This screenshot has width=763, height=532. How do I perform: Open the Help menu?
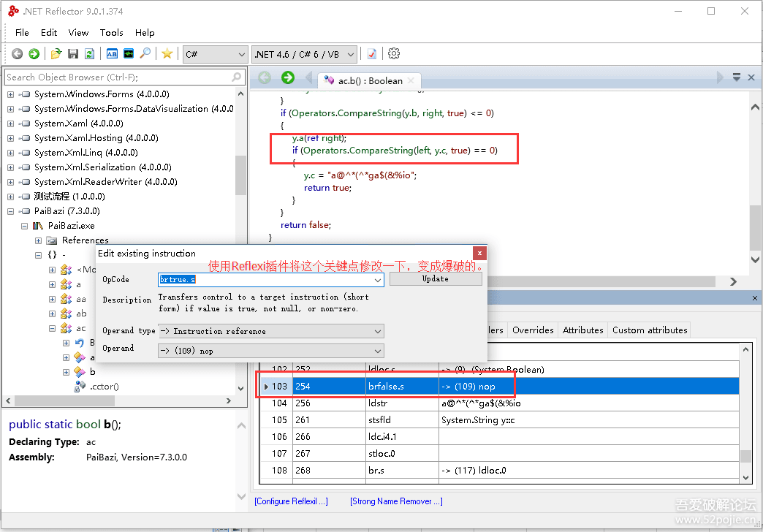[x=145, y=33]
